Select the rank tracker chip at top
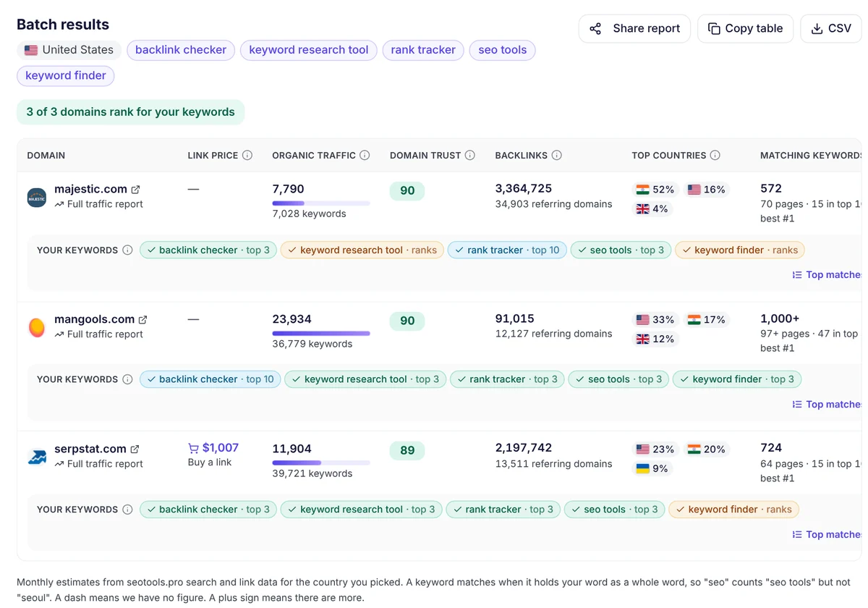This screenshot has width=868, height=608. point(423,50)
